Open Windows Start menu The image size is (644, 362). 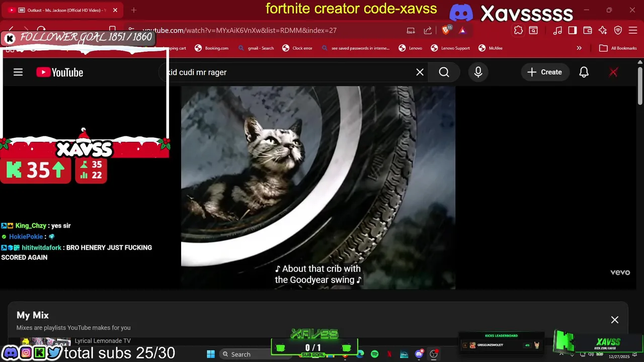211,354
